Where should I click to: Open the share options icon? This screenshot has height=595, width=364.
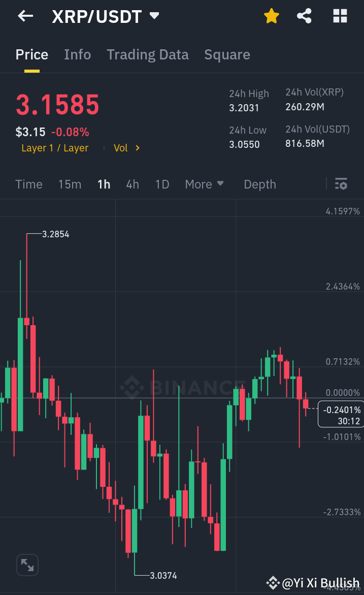(x=304, y=16)
